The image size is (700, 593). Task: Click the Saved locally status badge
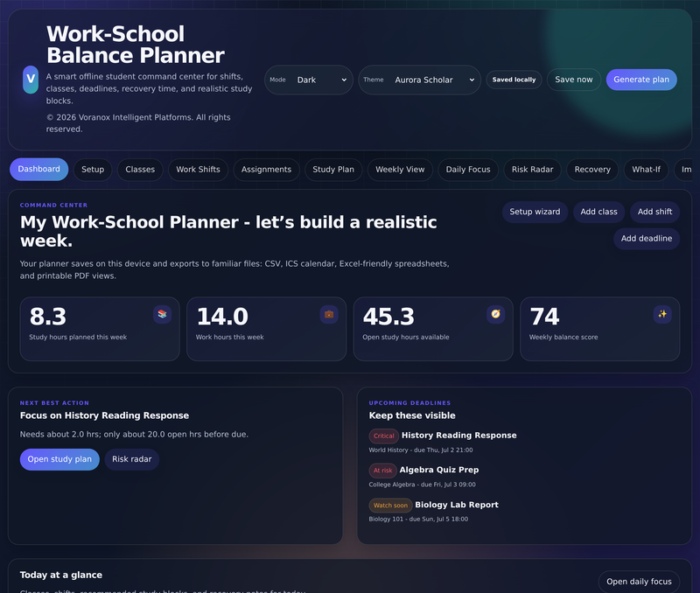click(x=514, y=80)
